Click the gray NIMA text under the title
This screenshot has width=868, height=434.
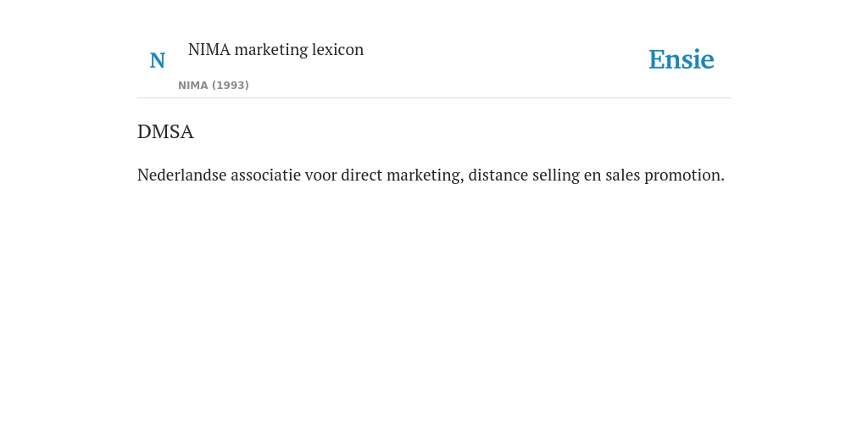(x=192, y=86)
